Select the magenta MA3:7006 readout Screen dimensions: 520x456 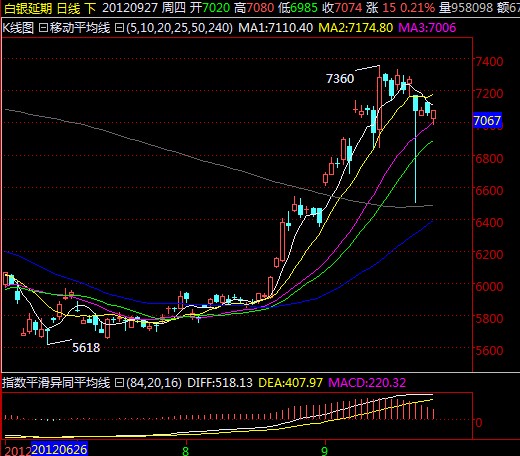(x=427, y=28)
